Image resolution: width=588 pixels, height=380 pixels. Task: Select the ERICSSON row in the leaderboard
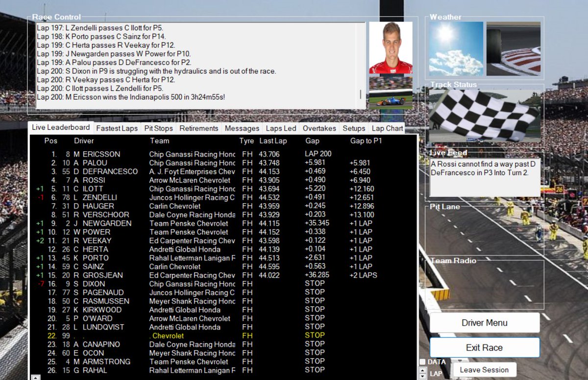tap(223, 154)
